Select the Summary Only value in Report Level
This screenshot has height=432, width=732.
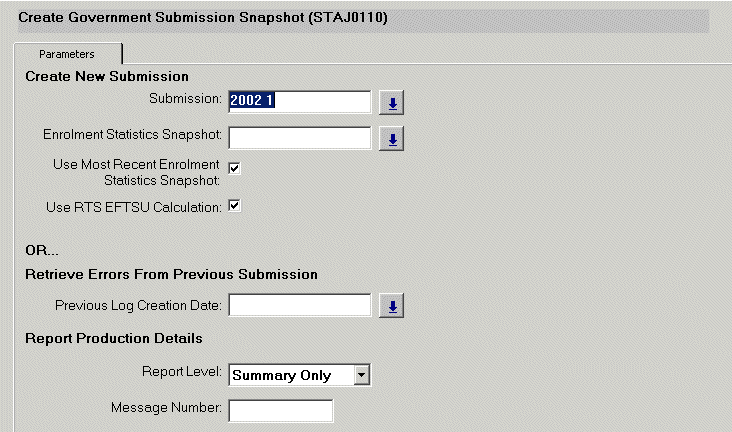coord(291,375)
